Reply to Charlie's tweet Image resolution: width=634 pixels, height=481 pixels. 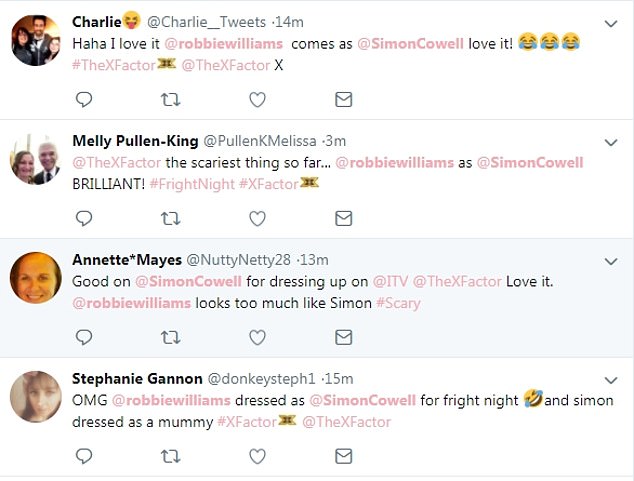[x=84, y=99]
